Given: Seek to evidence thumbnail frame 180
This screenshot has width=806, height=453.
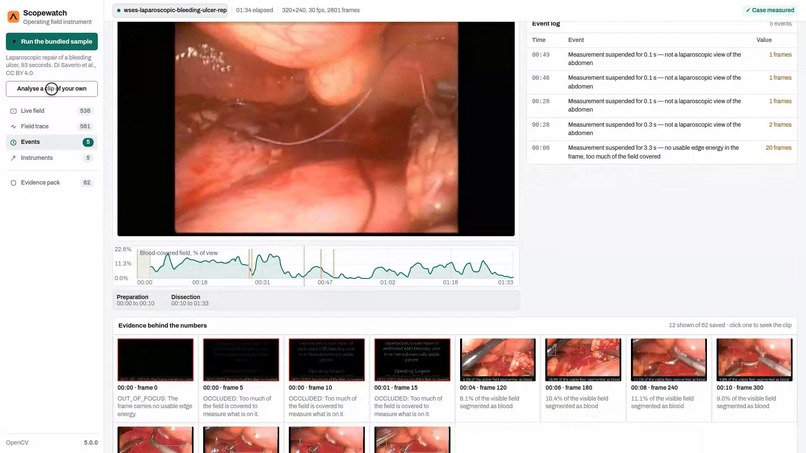Looking at the screenshot, I should tap(583, 360).
